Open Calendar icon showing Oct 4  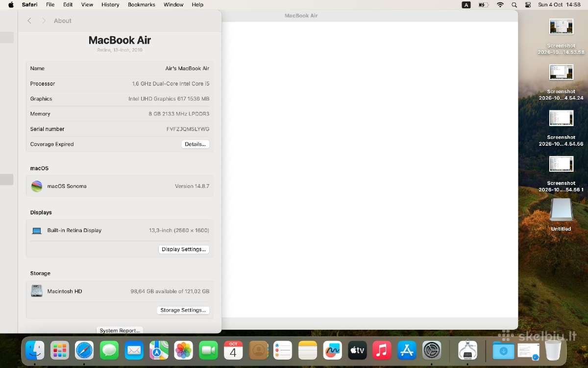click(233, 350)
